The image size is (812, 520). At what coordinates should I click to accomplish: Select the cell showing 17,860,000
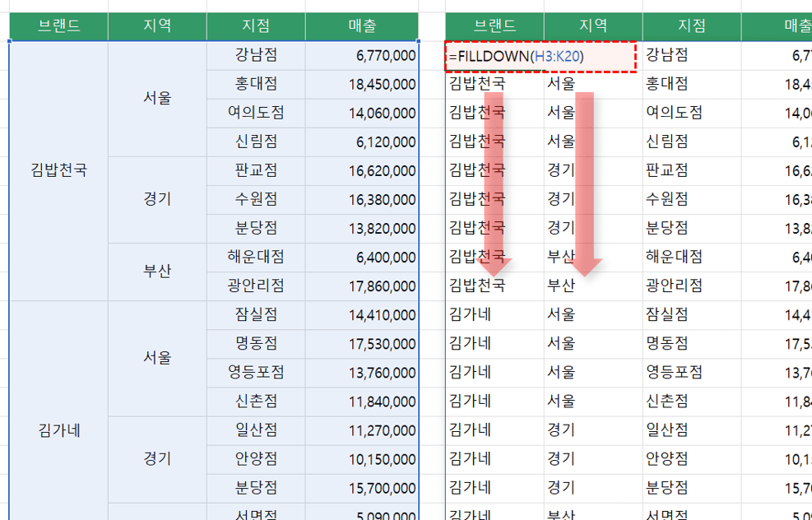coord(362,286)
